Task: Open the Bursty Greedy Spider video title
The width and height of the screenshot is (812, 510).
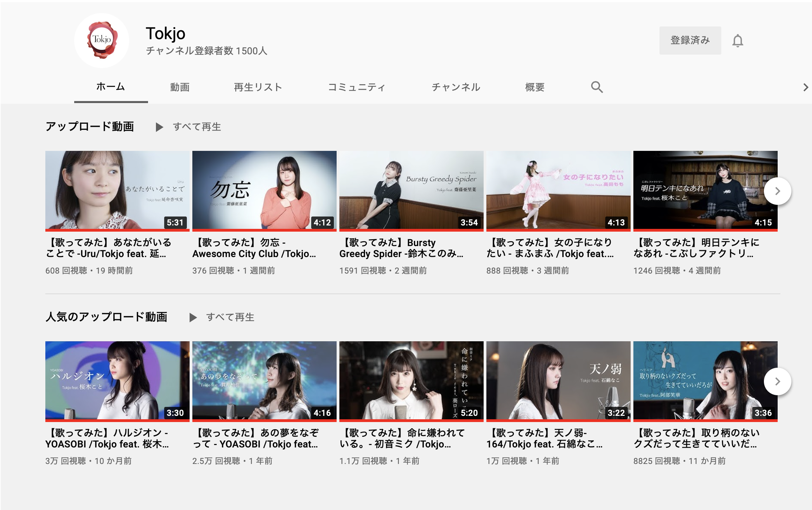Action: 401,248
